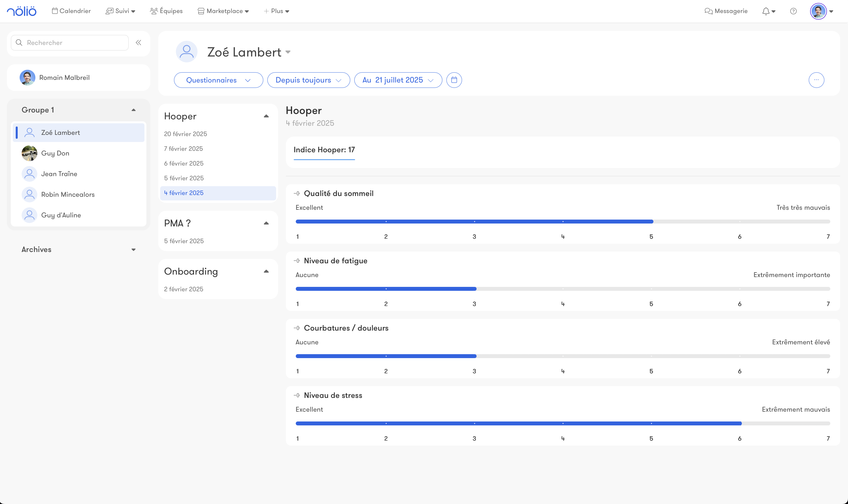Collapse the sidebar with double-chevron icon
Viewport: 848px width, 504px height.
coord(139,43)
